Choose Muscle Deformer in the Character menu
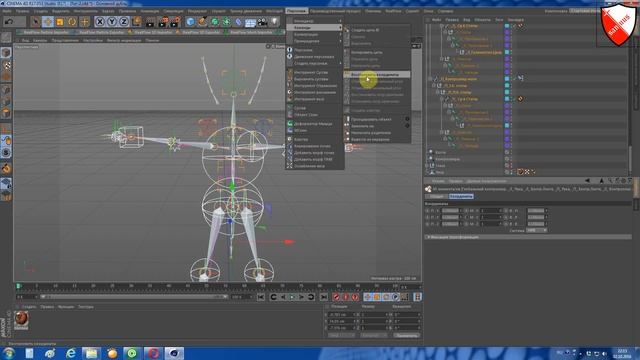This screenshot has height=360, width=640. pyautogui.click(x=314, y=124)
